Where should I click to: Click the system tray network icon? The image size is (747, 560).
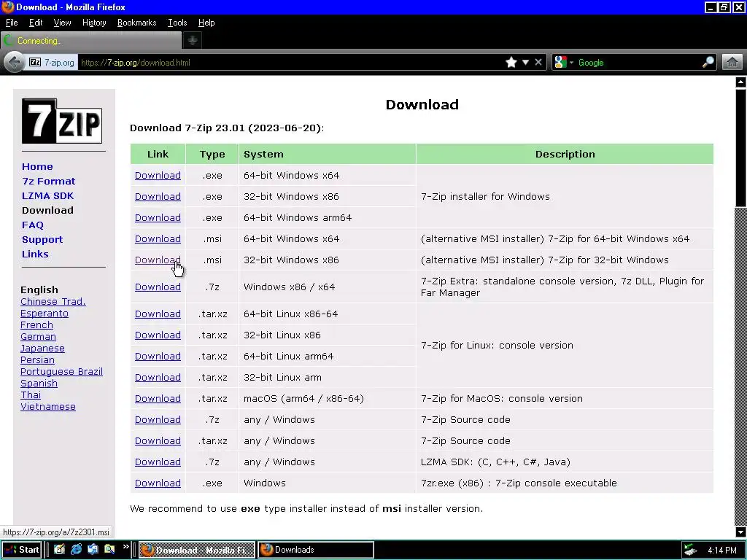(x=690, y=550)
